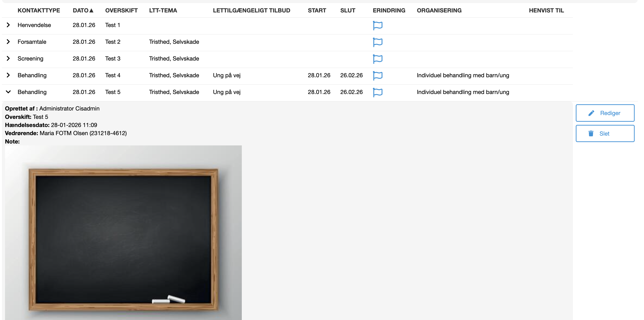The height and width of the screenshot is (320, 644).
Task: Sort by OVERSKRIFT column header
Action: pyautogui.click(x=121, y=11)
